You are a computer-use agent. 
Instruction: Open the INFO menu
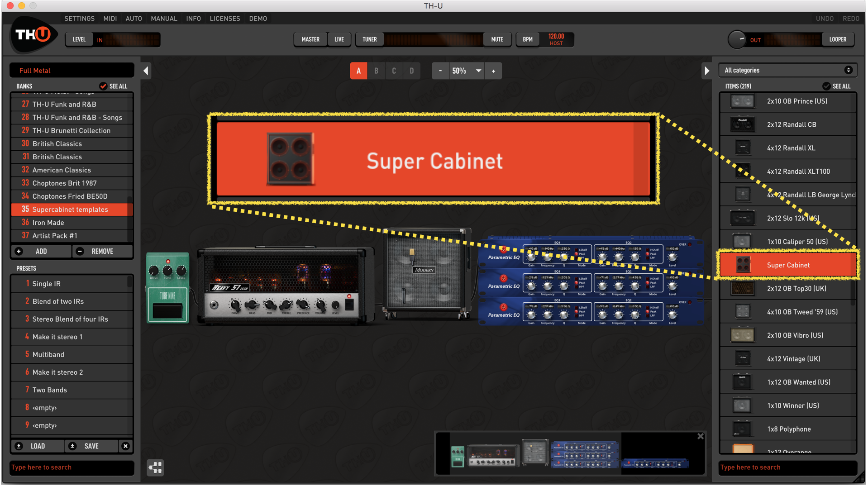[193, 19]
